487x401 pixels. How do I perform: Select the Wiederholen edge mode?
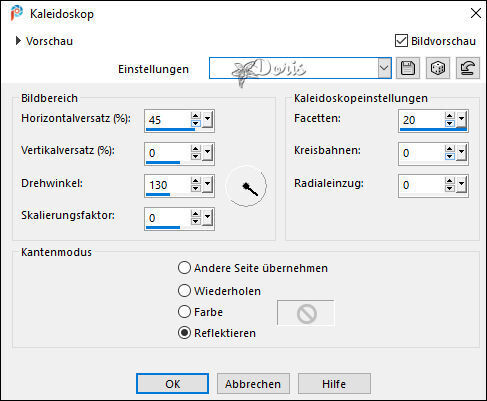pos(184,291)
